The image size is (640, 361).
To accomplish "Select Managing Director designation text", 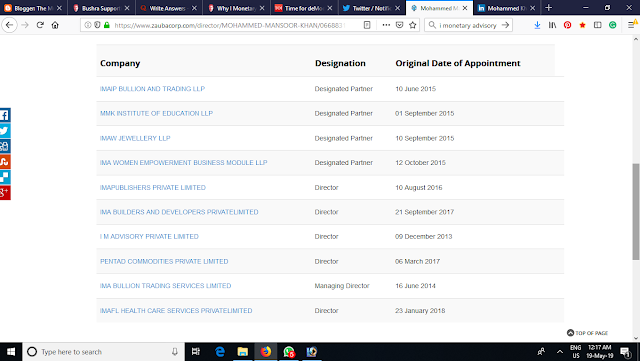I will pyautogui.click(x=342, y=286).
